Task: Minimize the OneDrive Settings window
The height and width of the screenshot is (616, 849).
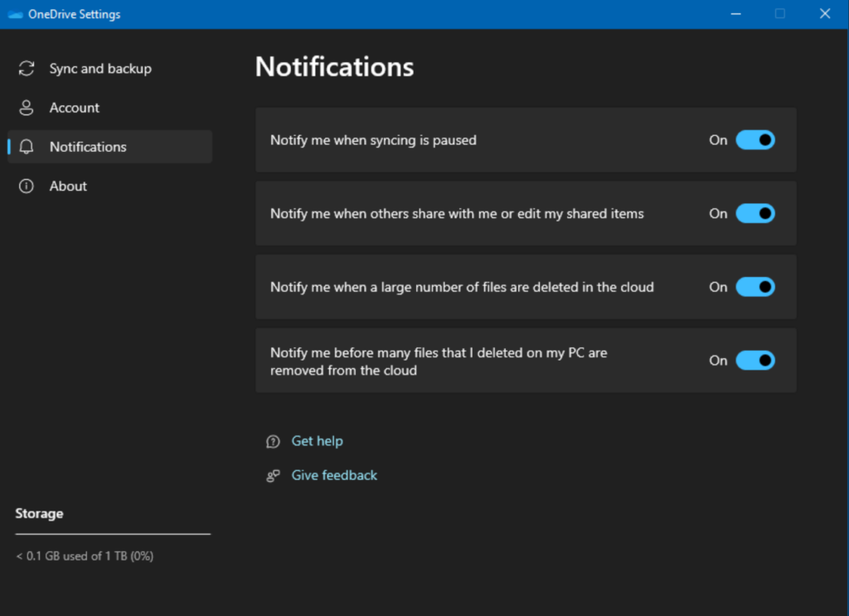Action: 735,14
